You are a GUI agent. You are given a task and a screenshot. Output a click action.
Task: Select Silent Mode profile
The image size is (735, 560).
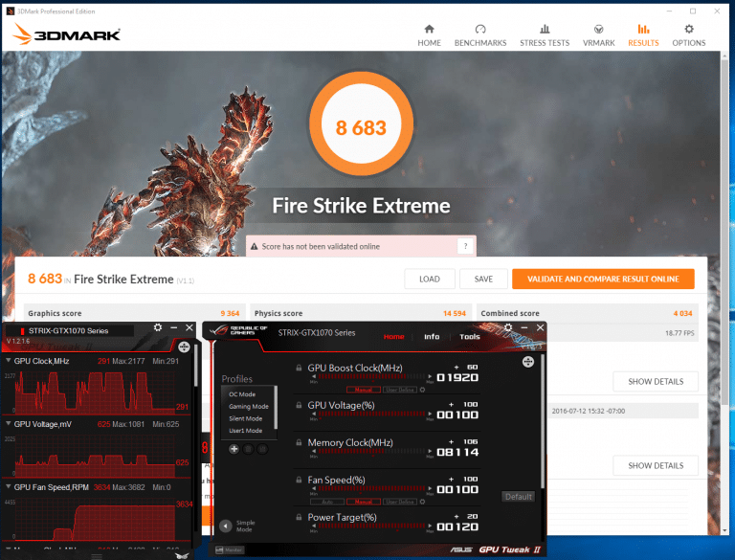(247, 418)
